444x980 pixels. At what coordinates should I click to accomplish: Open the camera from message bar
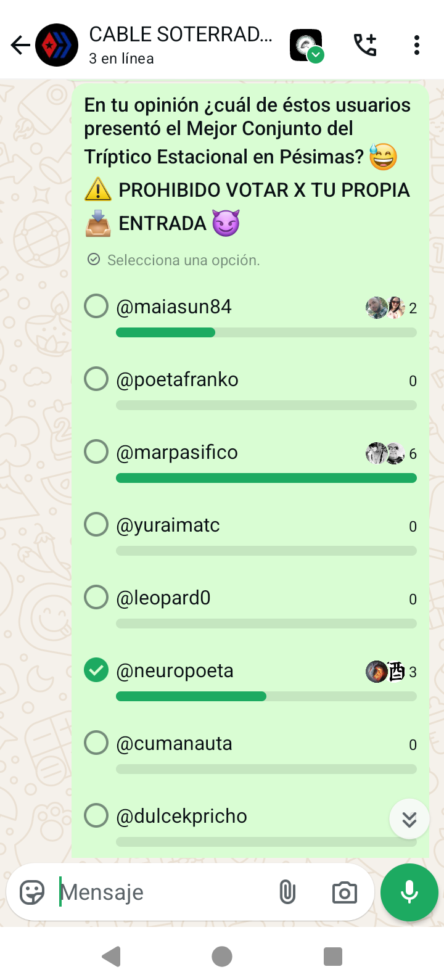coord(344,892)
